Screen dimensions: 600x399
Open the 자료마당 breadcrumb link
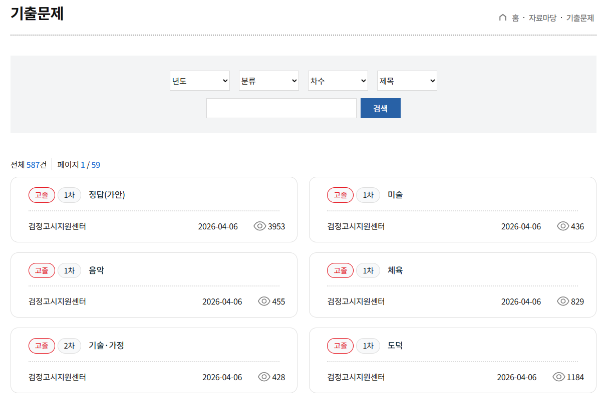(542, 18)
